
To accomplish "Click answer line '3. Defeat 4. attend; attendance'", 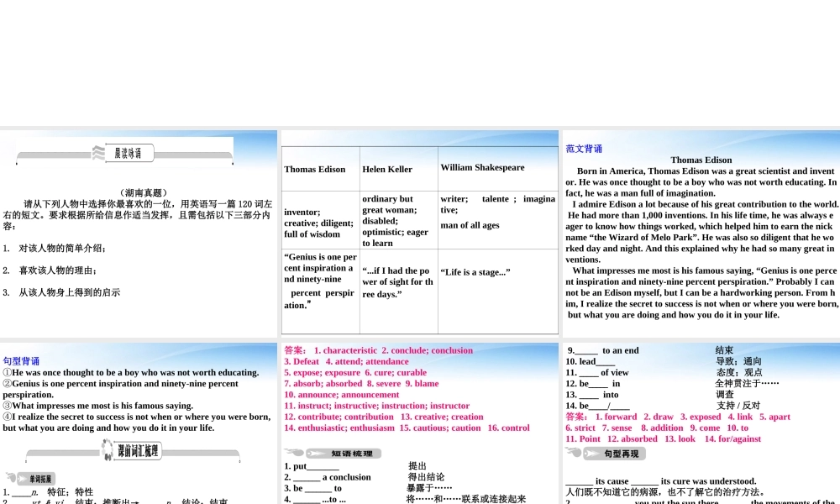I will pyautogui.click(x=346, y=361).
